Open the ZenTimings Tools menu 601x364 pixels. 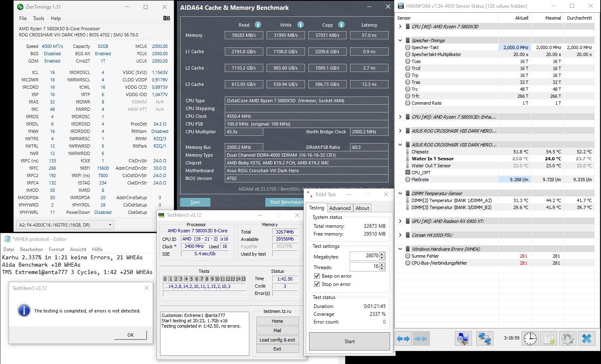point(38,18)
